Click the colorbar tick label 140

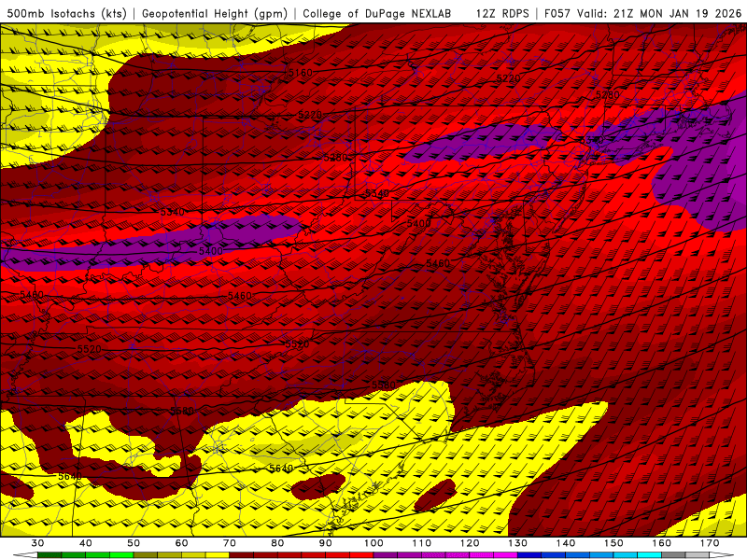(566, 543)
